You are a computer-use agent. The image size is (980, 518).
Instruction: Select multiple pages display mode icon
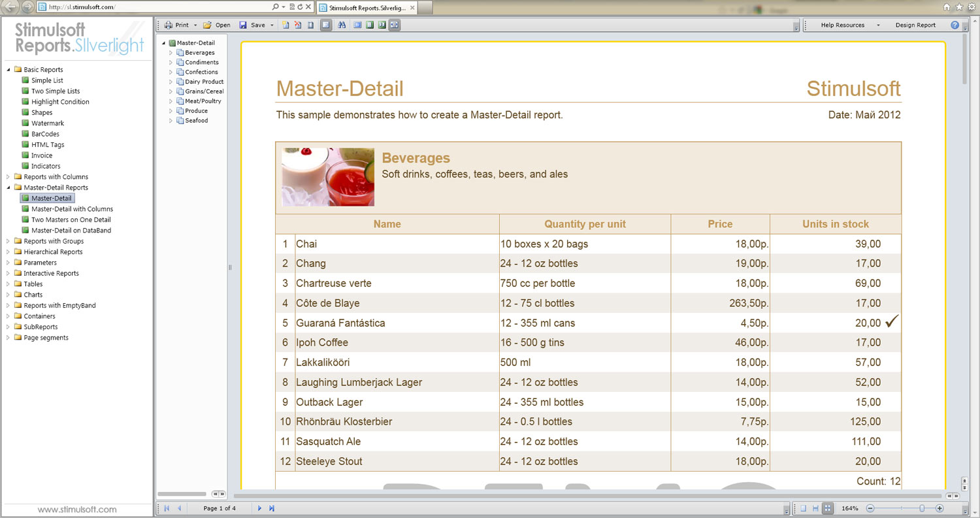point(828,508)
